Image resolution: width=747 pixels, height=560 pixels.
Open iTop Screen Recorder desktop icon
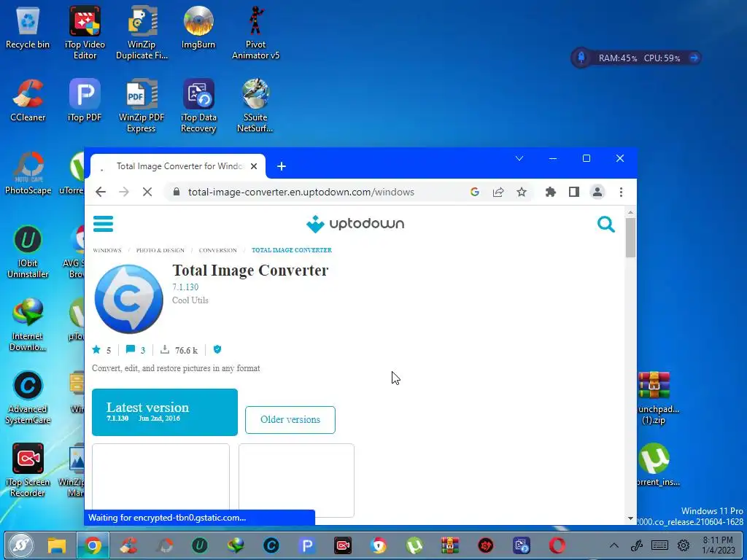pyautogui.click(x=28, y=470)
